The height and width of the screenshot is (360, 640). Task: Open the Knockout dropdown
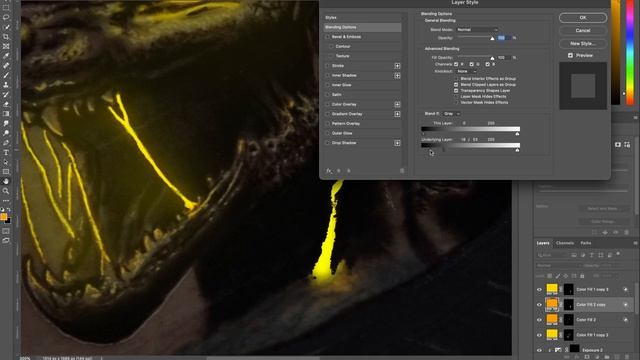[x=466, y=71]
